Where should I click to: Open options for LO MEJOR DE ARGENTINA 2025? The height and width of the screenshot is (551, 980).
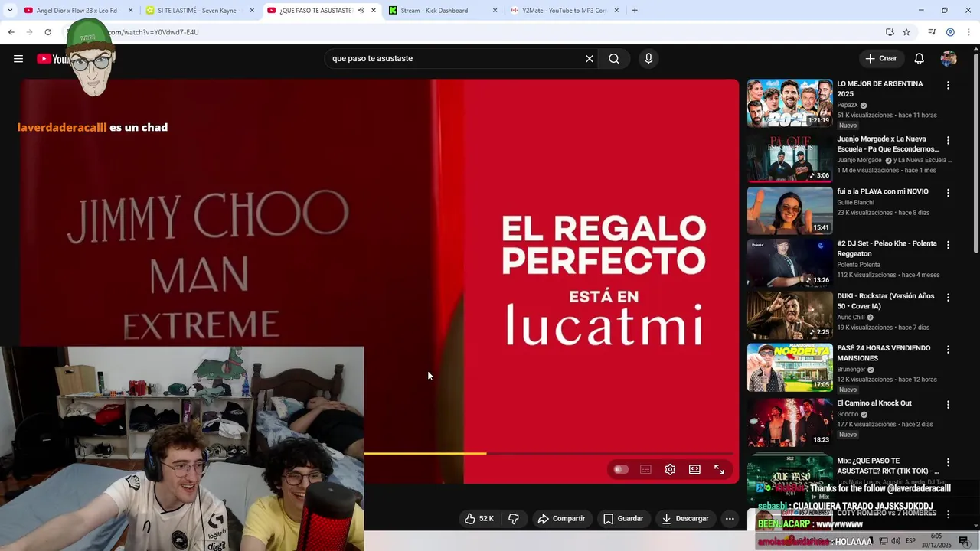(948, 86)
